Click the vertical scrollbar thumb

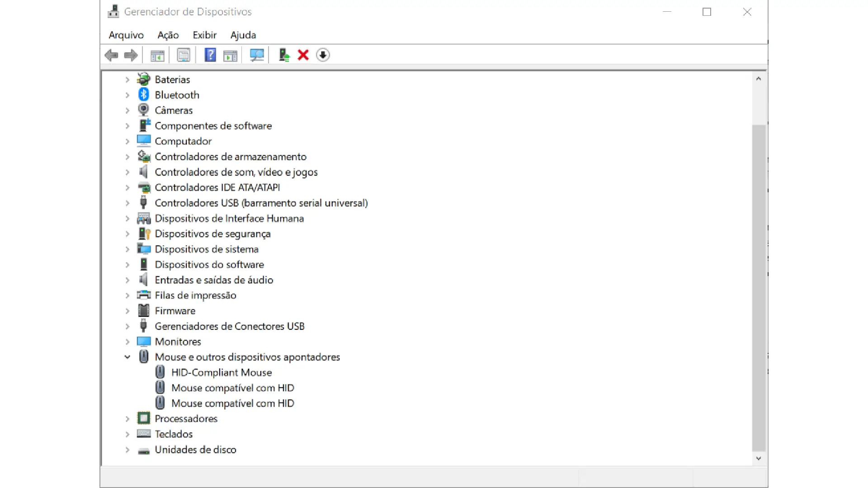pyautogui.click(x=759, y=287)
